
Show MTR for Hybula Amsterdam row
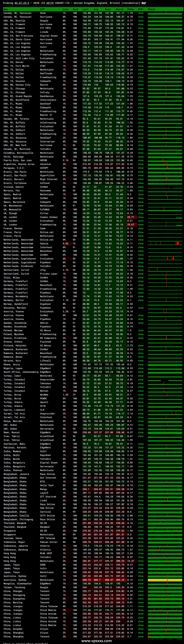141,244
